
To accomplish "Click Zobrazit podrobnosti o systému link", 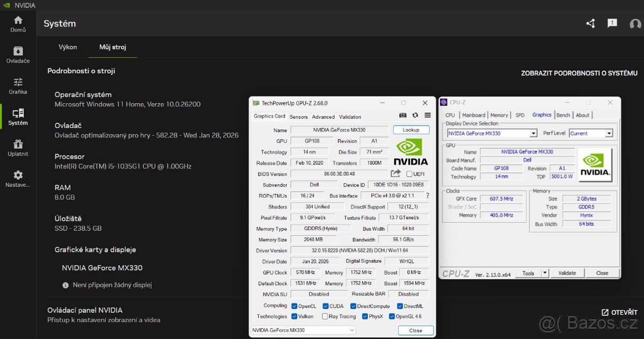I will [579, 73].
